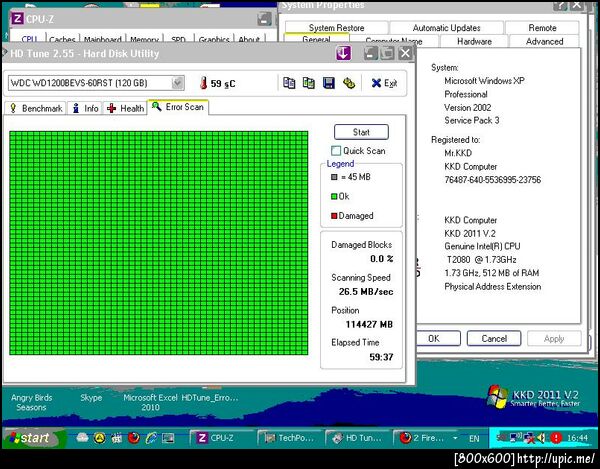600x469 pixels.
Task: Select the General tab in System Properties
Action: click(316, 38)
